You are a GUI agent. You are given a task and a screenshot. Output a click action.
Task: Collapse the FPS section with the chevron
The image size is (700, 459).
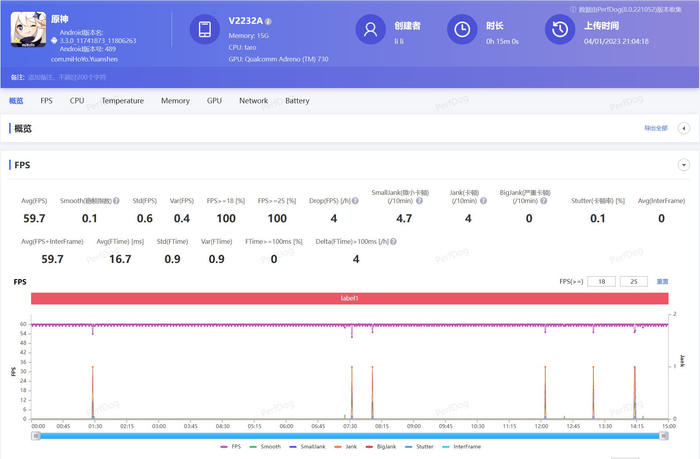pyautogui.click(x=684, y=165)
